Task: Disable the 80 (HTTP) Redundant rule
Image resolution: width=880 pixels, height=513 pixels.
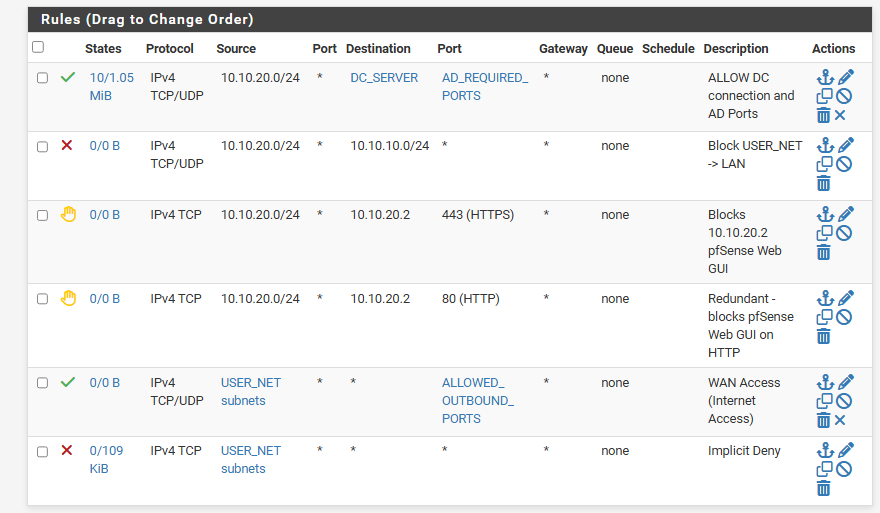Action: pyautogui.click(x=844, y=317)
